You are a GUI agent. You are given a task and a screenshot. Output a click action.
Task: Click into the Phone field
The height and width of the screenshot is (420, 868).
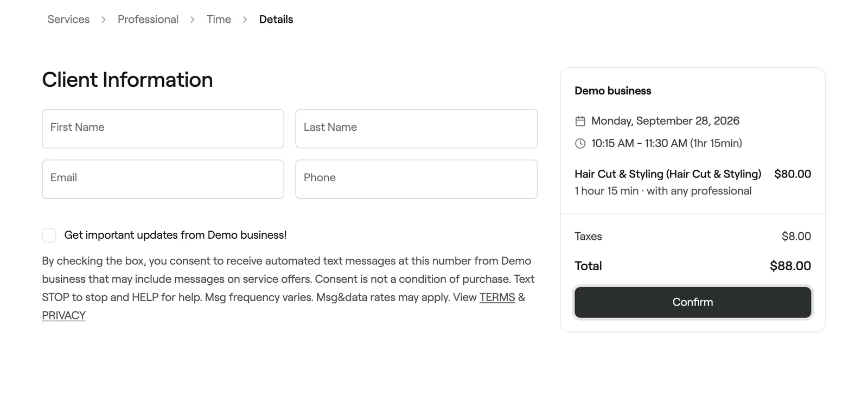pos(416,179)
